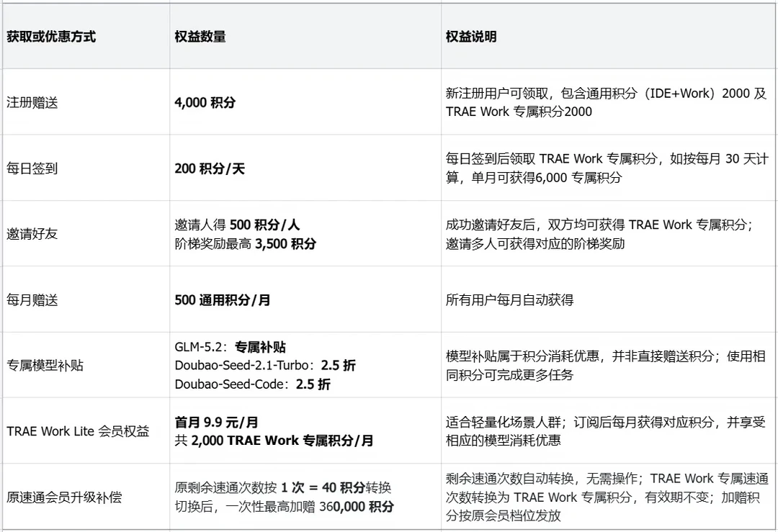The height and width of the screenshot is (532, 778).
Task: Click the 所有用户每月自动获得 description
Action: click(x=509, y=300)
